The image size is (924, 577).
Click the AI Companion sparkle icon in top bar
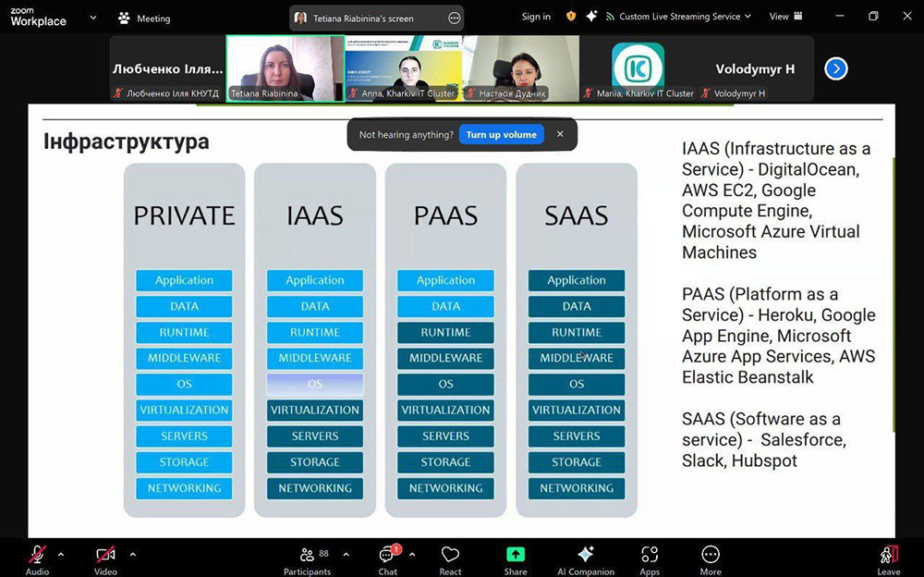click(x=591, y=17)
